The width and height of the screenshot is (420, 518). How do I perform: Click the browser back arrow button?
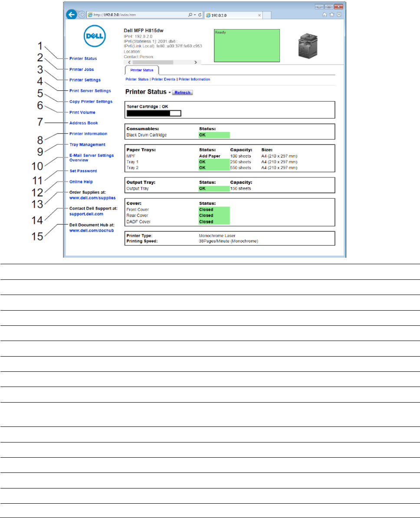(x=72, y=14)
